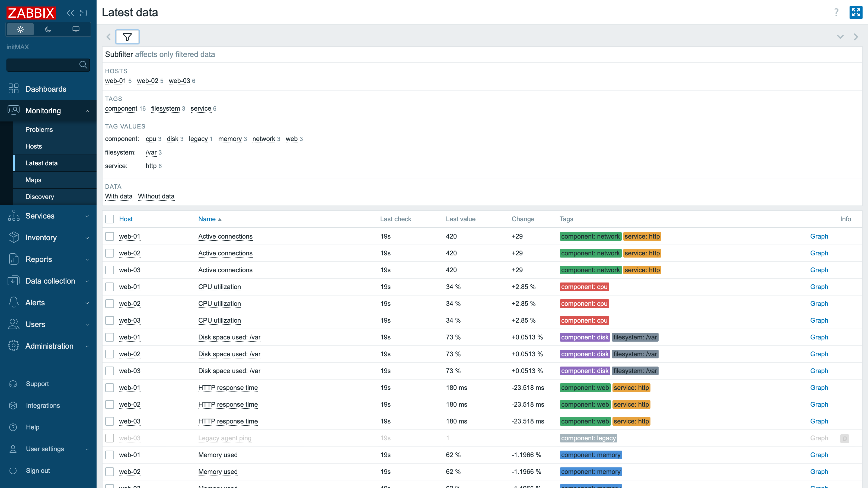Collapse the sidebar with double-chevron icon
Screen dimensions: 868x488
[70, 13]
